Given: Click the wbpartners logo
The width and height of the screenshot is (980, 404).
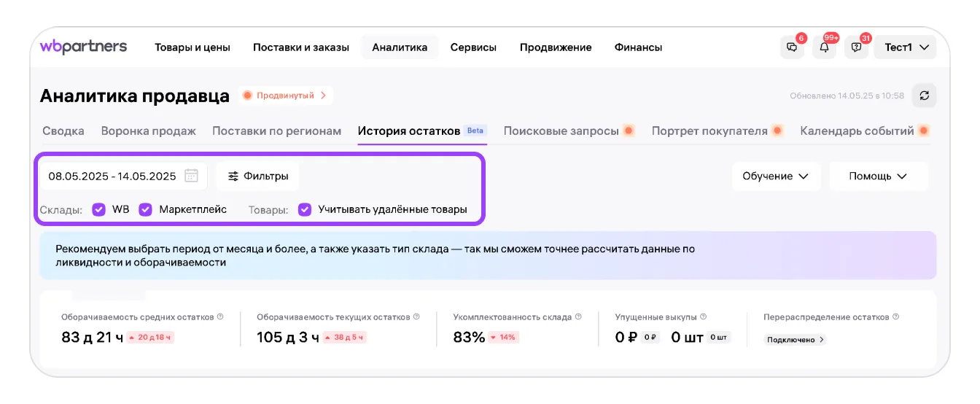Looking at the screenshot, I should (83, 47).
